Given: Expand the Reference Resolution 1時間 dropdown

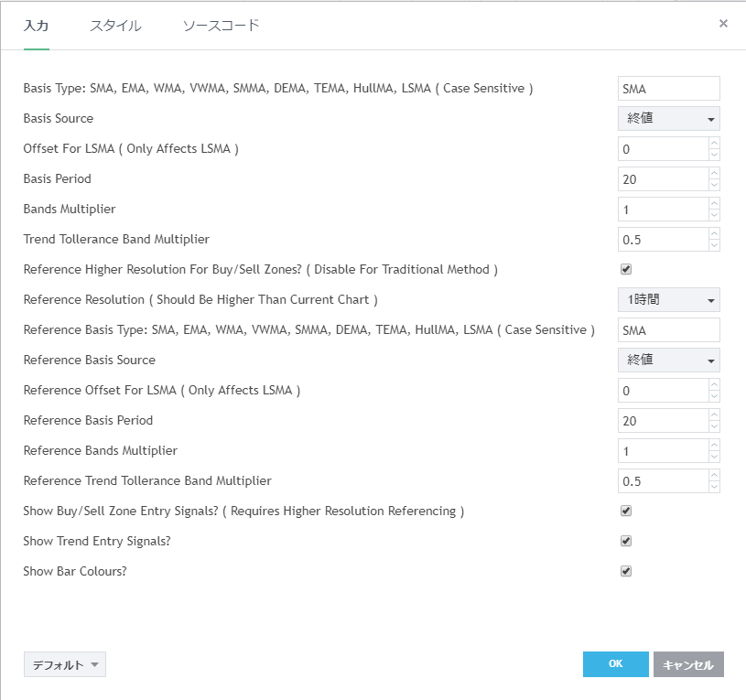Looking at the screenshot, I should tap(668, 299).
